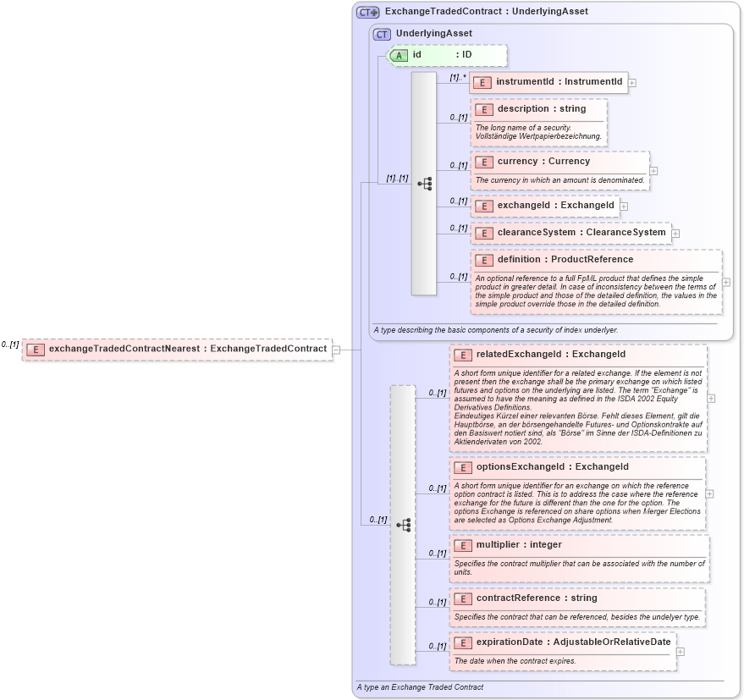Click the CT icon beside UnderlyingAsset
This screenshot has height=700, width=744.
(382, 34)
